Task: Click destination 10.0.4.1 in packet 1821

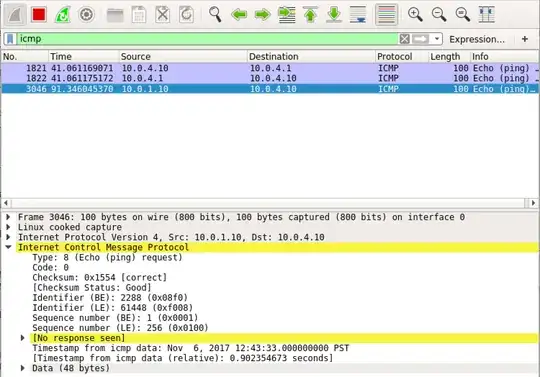Action: point(270,68)
